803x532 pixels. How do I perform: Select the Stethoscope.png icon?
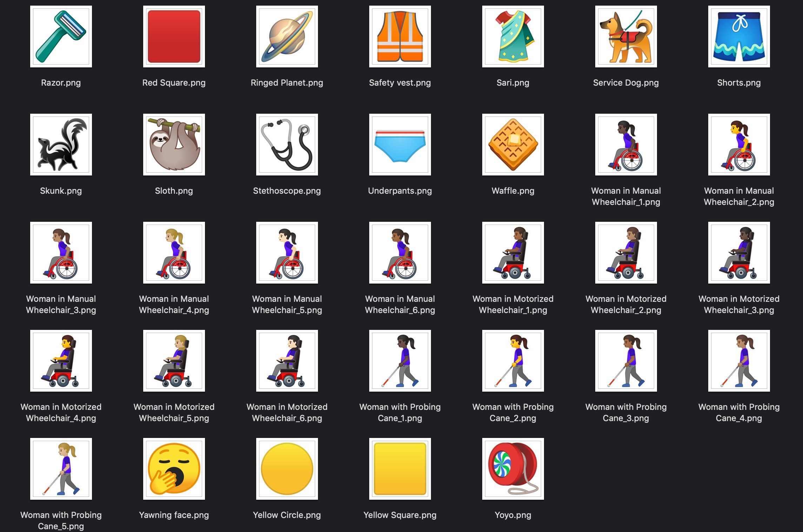pos(287,145)
